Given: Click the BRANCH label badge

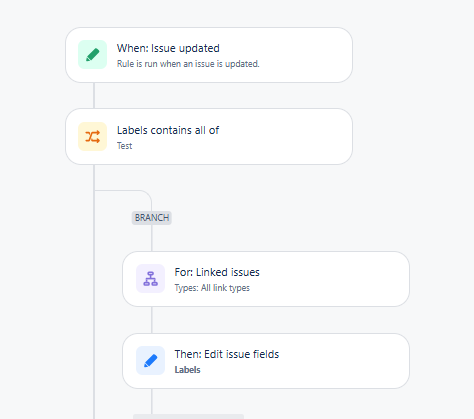Looking at the screenshot, I should (x=152, y=218).
